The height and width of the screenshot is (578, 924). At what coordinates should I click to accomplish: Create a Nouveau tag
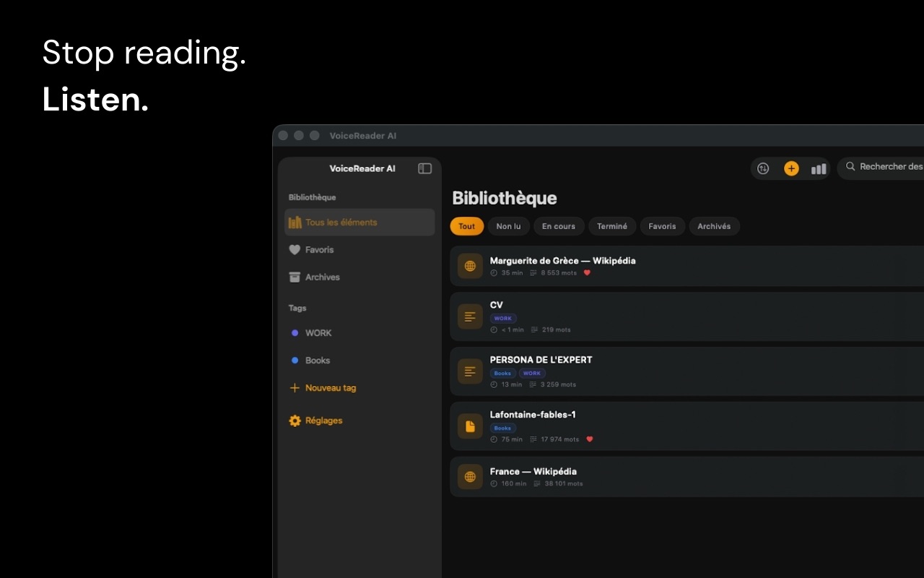331,388
